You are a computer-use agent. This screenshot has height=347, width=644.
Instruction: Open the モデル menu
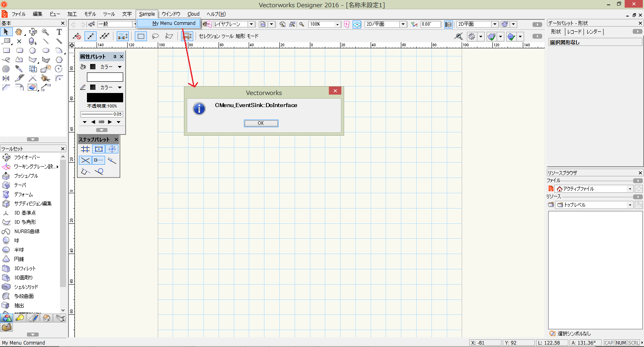coord(90,14)
